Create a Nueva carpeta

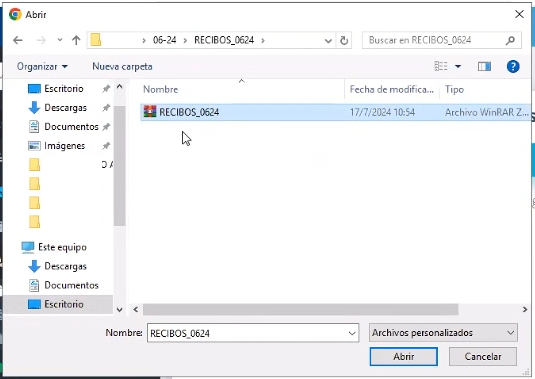coord(122,66)
